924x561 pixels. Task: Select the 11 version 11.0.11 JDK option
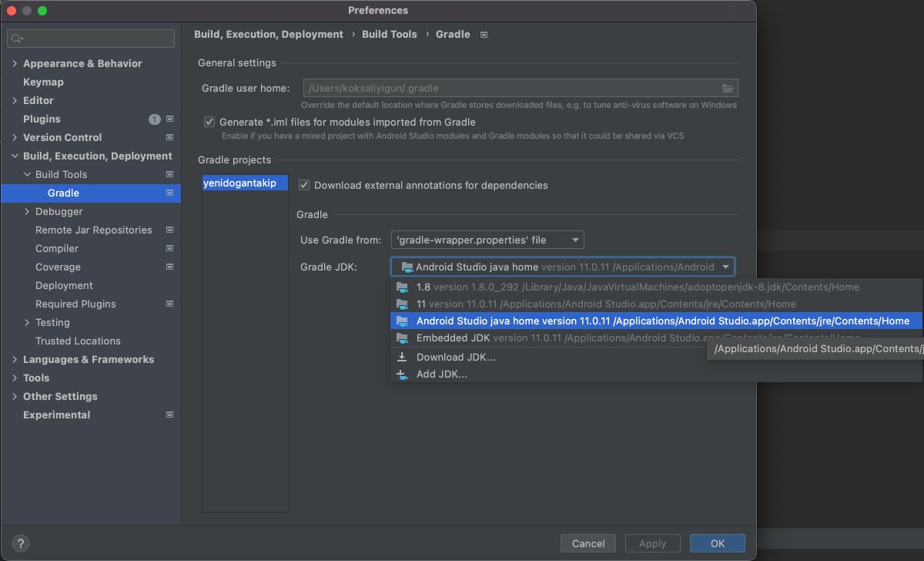click(655, 304)
